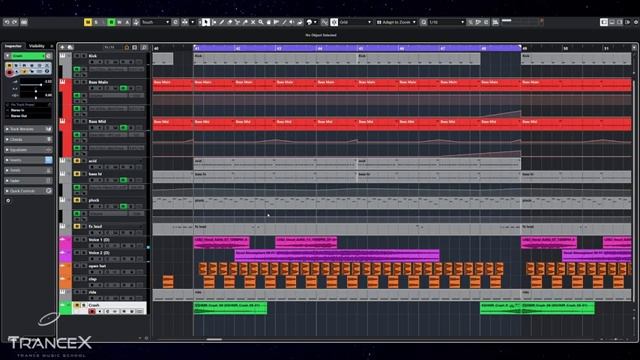Show or hide the right zone
Viewport: 640px width, 360px height.
pos(620,22)
